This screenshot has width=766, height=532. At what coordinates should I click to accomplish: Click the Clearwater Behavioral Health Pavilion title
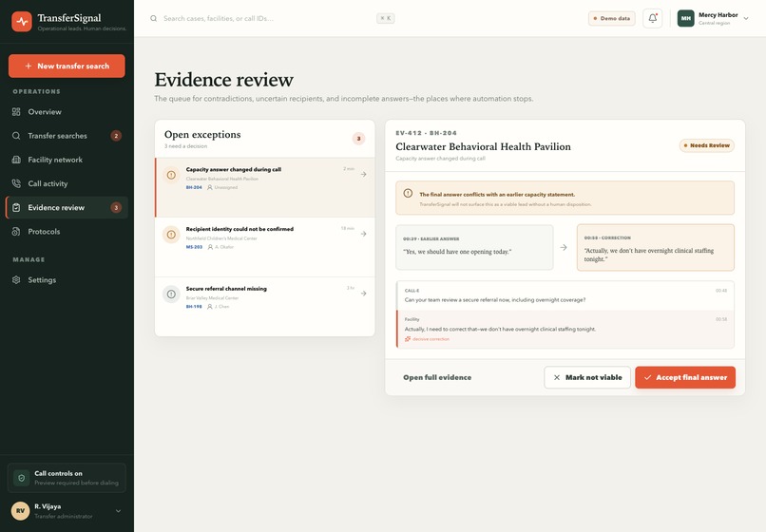click(483, 146)
